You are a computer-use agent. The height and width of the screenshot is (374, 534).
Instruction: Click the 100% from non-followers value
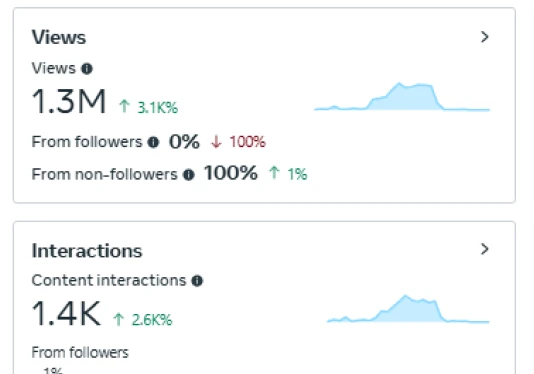pyautogui.click(x=231, y=173)
